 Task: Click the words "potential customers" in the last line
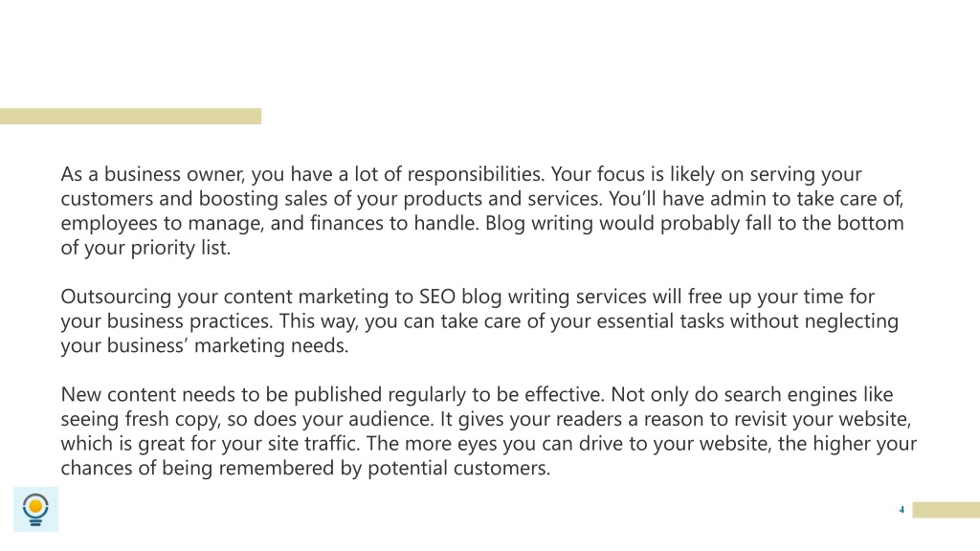(x=458, y=468)
